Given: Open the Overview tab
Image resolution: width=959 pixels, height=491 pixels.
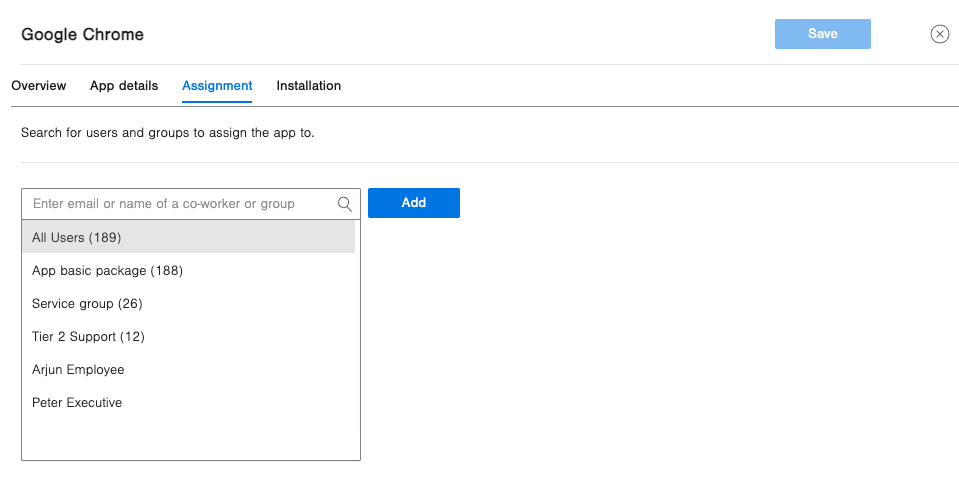Looking at the screenshot, I should (x=39, y=86).
